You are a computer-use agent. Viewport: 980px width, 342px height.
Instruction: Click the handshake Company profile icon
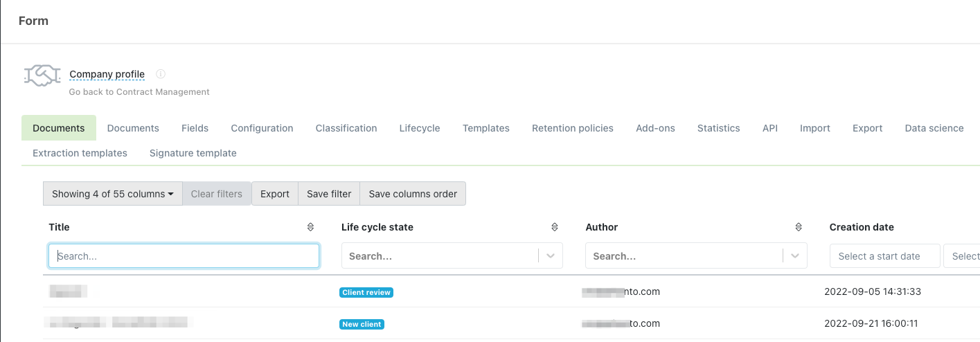[x=42, y=76]
